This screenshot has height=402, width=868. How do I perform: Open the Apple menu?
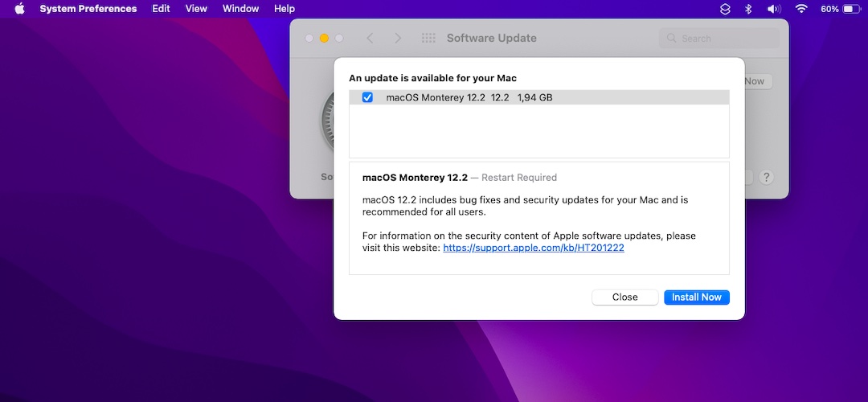click(19, 9)
